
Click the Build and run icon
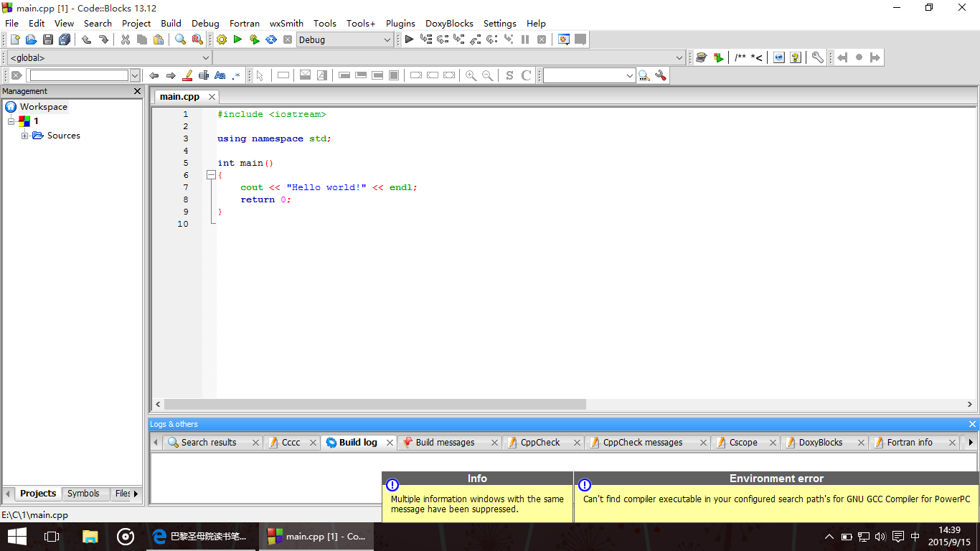point(254,40)
